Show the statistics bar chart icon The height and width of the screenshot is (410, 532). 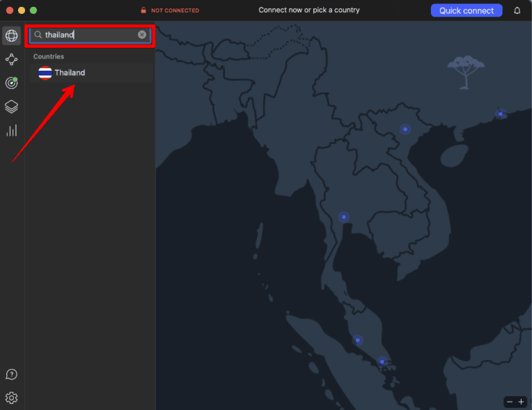[11, 130]
